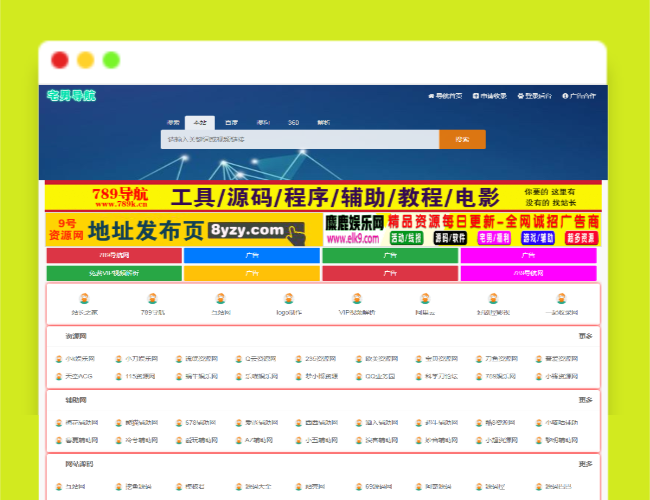Switch to the 百度 search tab
The width and height of the screenshot is (650, 500).
[231, 122]
